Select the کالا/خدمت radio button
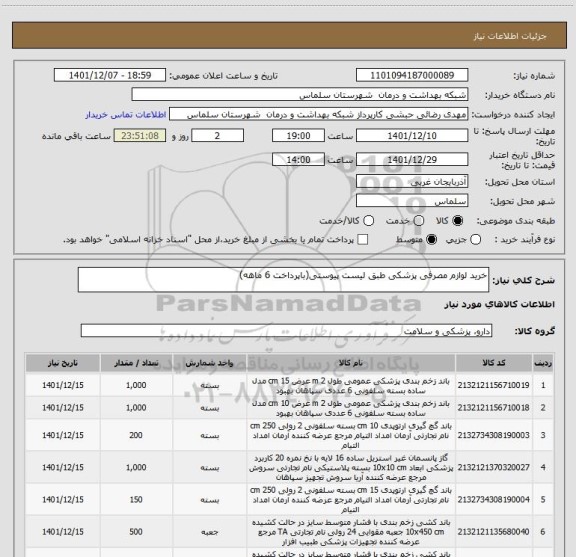Image resolution: width=576 pixels, height=557 pixels. (368, 221)
